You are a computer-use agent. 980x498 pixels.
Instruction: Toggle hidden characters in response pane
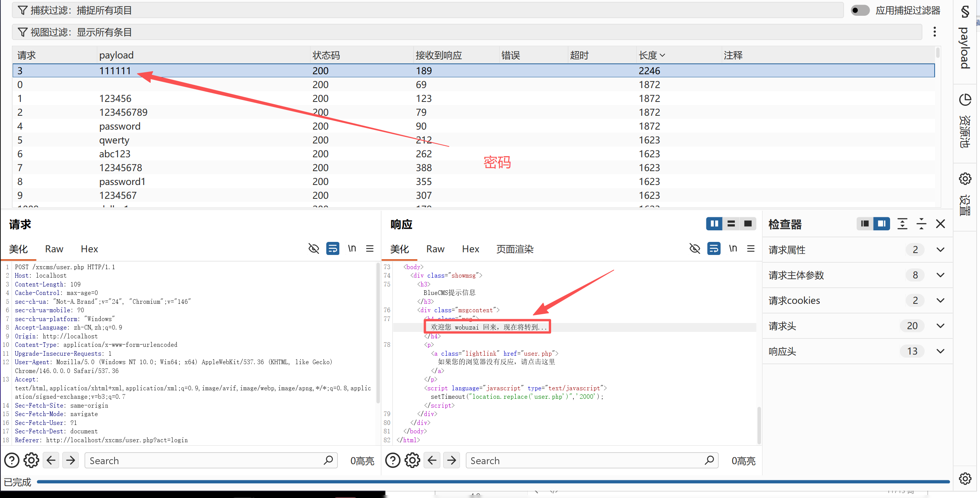pos(694,248)
